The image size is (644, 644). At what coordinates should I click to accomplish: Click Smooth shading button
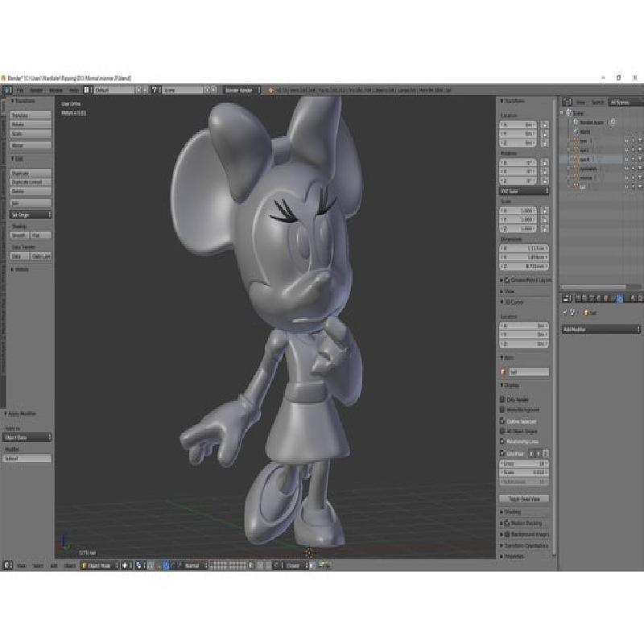[19, 235]
